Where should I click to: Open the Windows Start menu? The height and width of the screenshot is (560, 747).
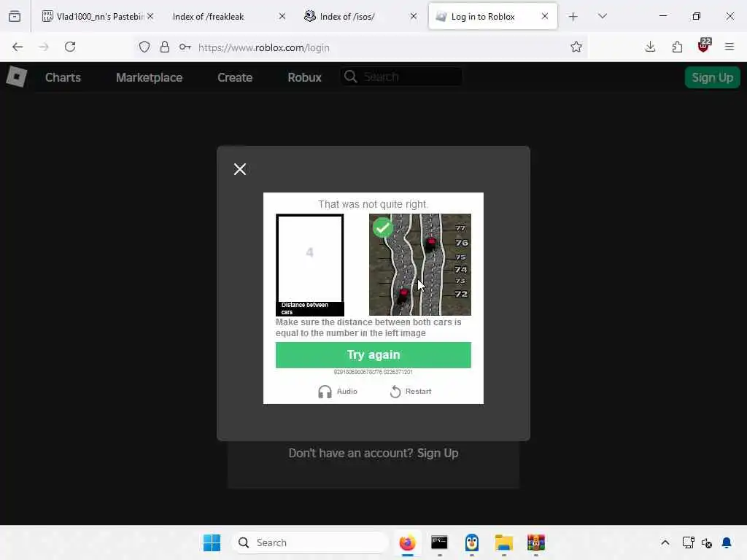pyautogui.click(x=212, y=542)
